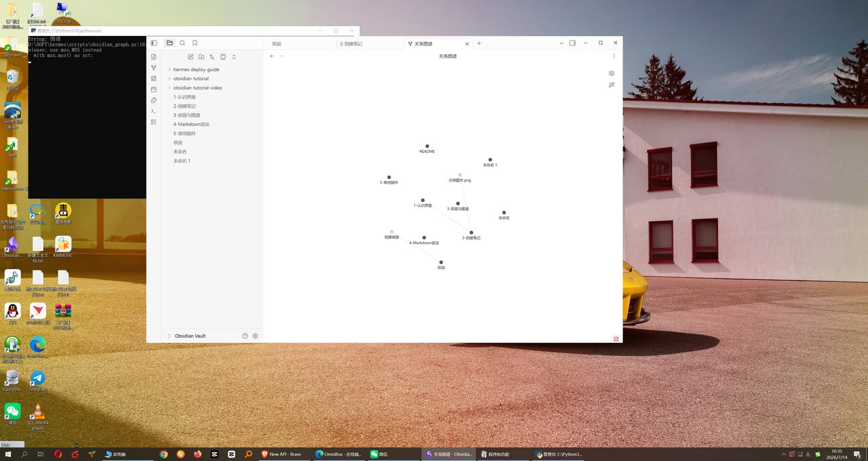Image resolution: width=868 pixels, height=461 pixels.
Task: Open Obsidian Vault switcher
Action: point(190,336)
